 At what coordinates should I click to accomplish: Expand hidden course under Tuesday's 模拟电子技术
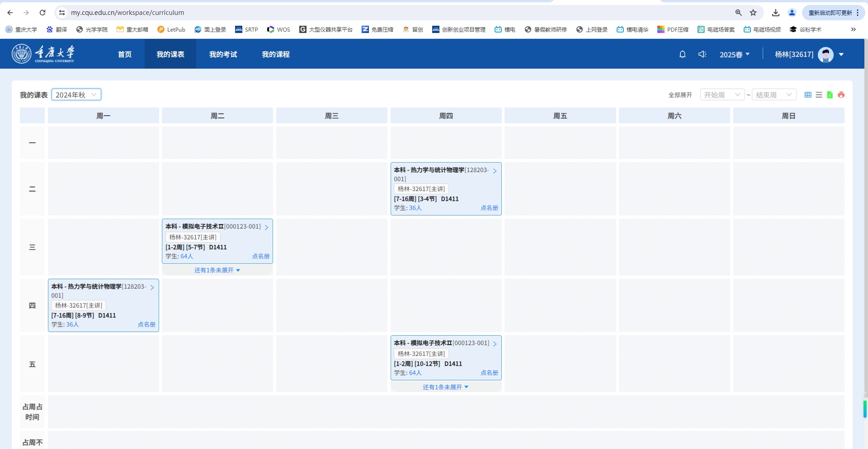coord(217,270)
